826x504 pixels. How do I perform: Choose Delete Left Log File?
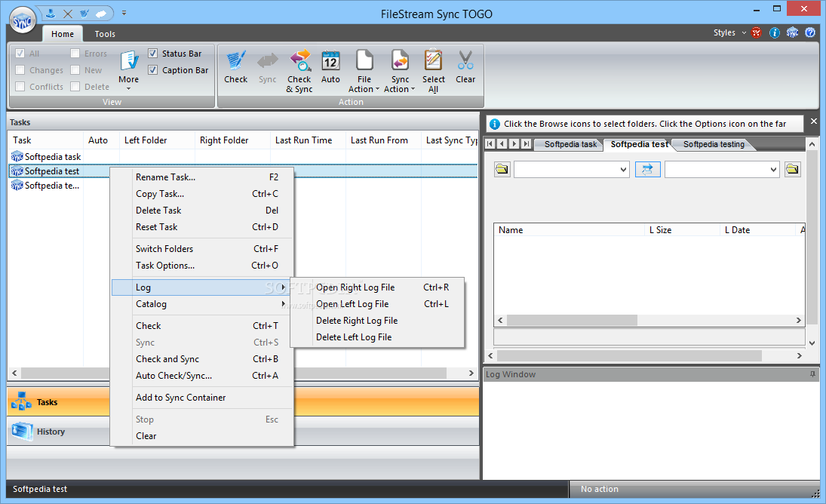378,337
